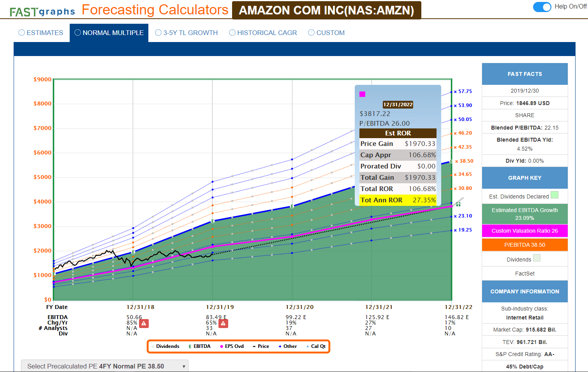
Task: Click the COMPANY INFORMATION header
Action: point(525,291)
